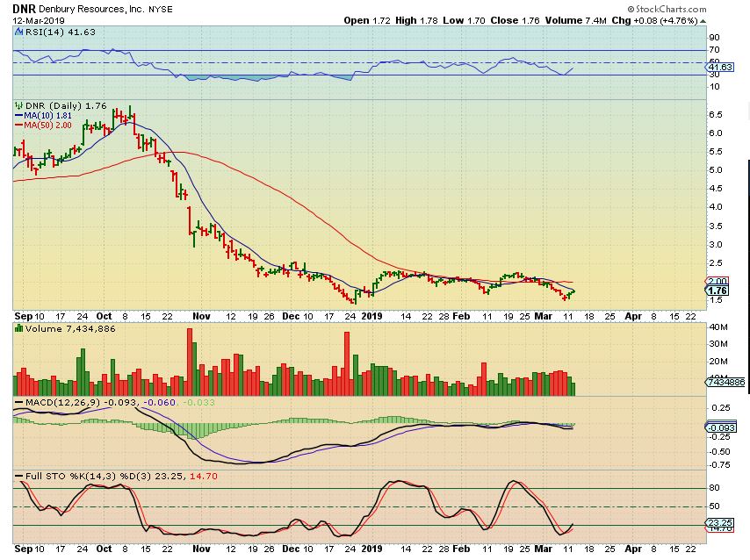Click the RSI value 41.63 in header
750x560 pixels.
pos(82,32)
